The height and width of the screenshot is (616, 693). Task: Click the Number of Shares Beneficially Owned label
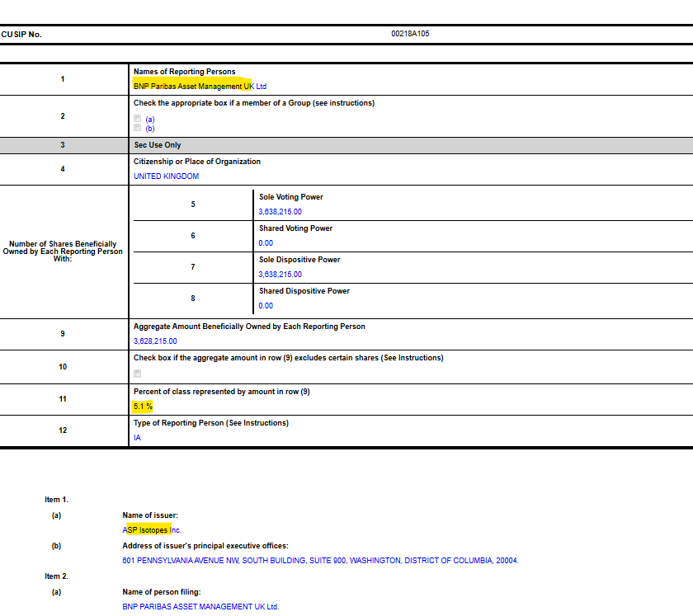[x=63, y=252]
